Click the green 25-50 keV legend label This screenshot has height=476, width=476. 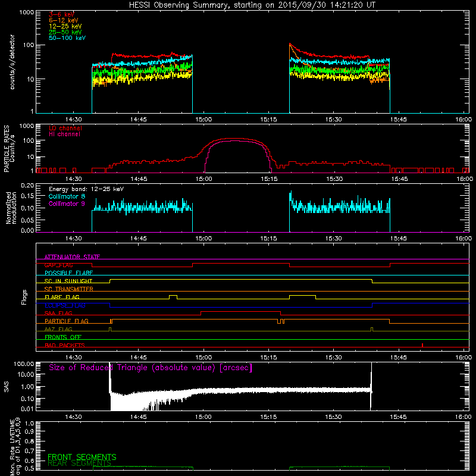pyautogui.click(x=65, y=32)
